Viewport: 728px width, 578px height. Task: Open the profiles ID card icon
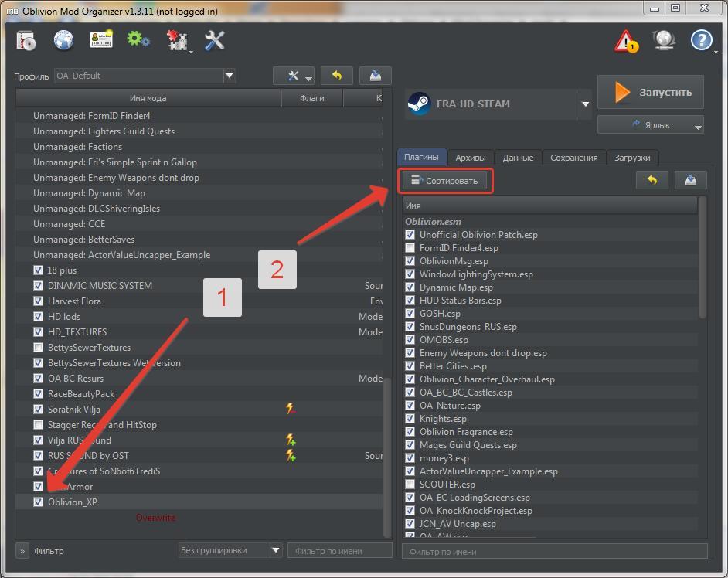[101, 40]
